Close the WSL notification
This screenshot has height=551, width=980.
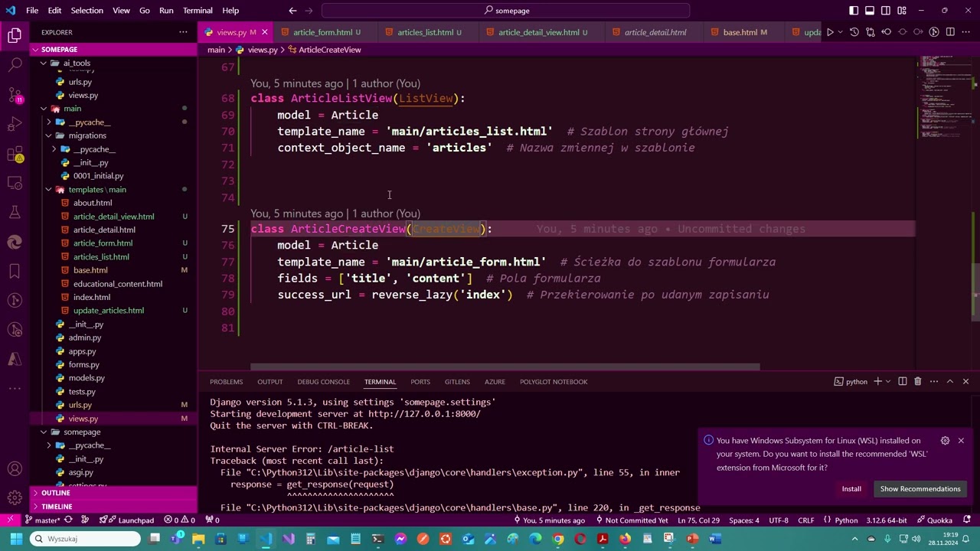point(961,441)
